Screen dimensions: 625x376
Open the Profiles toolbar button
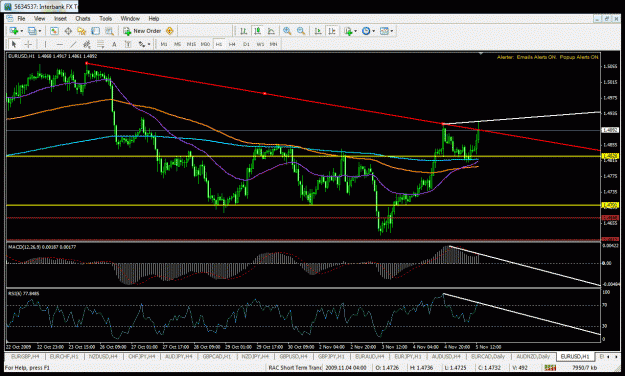pos(32,31)
